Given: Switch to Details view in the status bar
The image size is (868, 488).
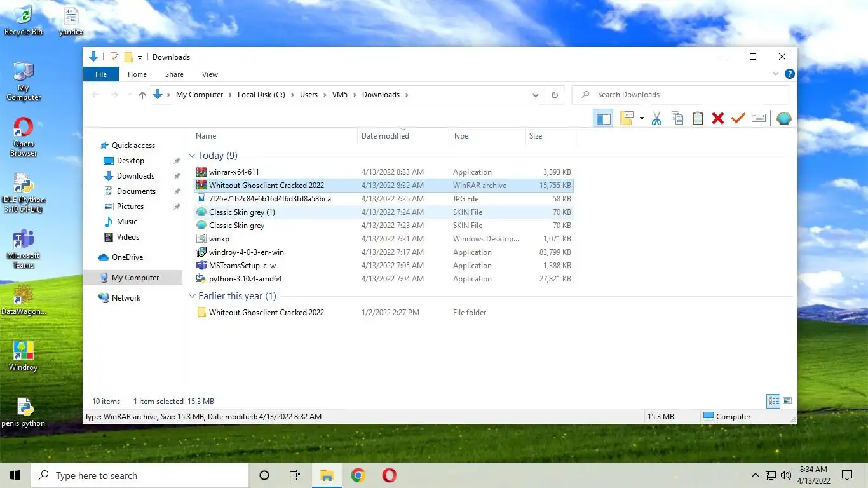Looking at the screenshot, I should point(773,401).
